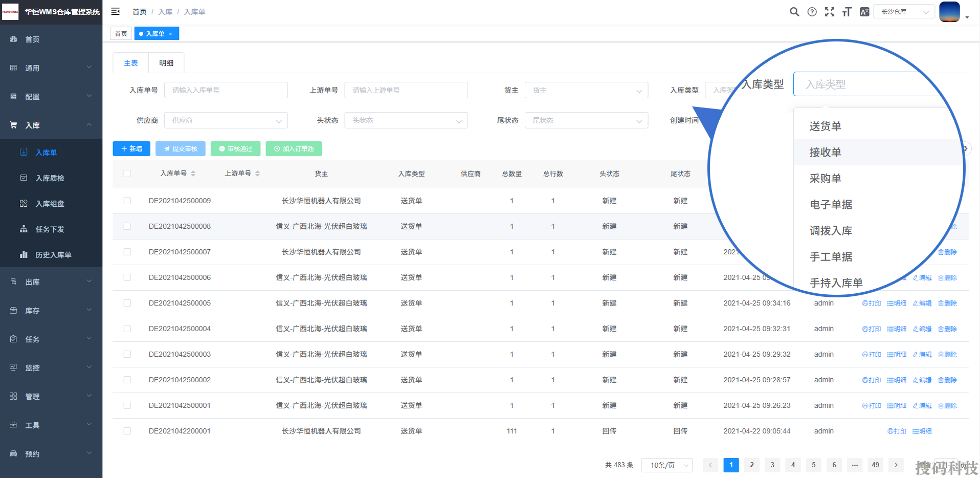Open the font size adjustment icon
980x478 pixels.
(847, 12)
